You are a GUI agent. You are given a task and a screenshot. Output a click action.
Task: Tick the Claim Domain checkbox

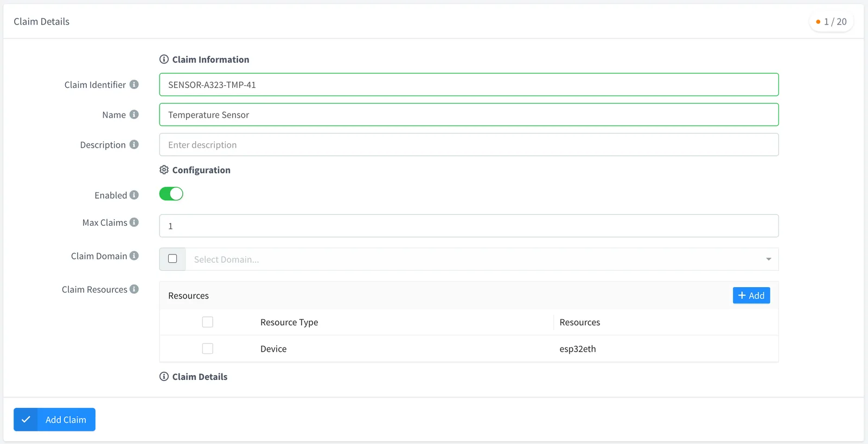[x=173, y=259]
